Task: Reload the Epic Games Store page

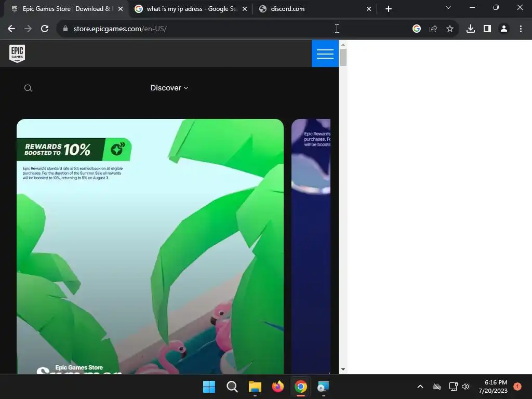Action: pyautogui.click(x=45, y=29)
